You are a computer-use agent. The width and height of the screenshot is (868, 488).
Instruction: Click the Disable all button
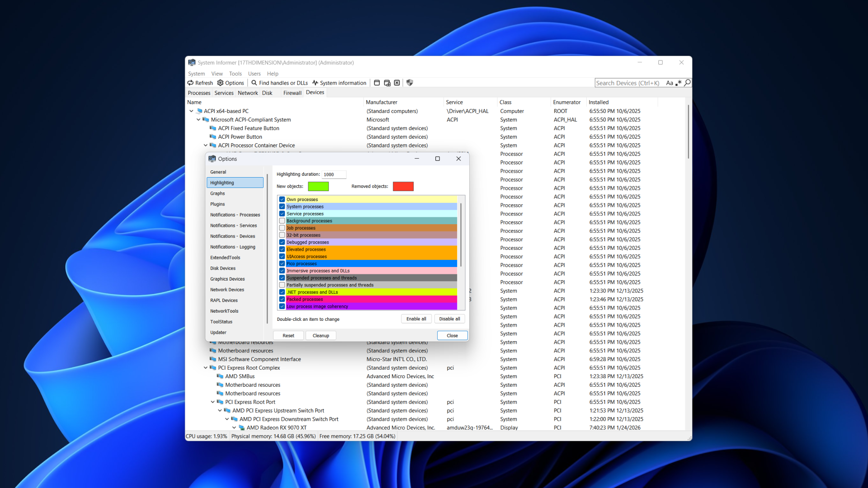pyautogui.click(x=449, y=319)
